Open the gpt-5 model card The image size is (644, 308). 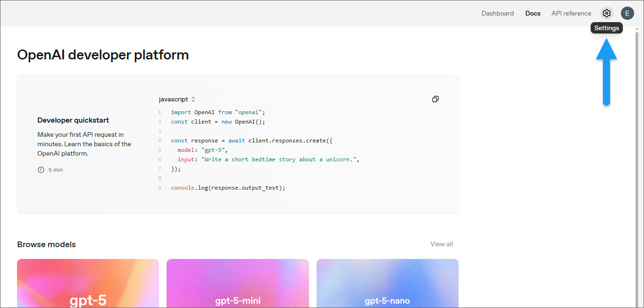(x=88, y=283)
